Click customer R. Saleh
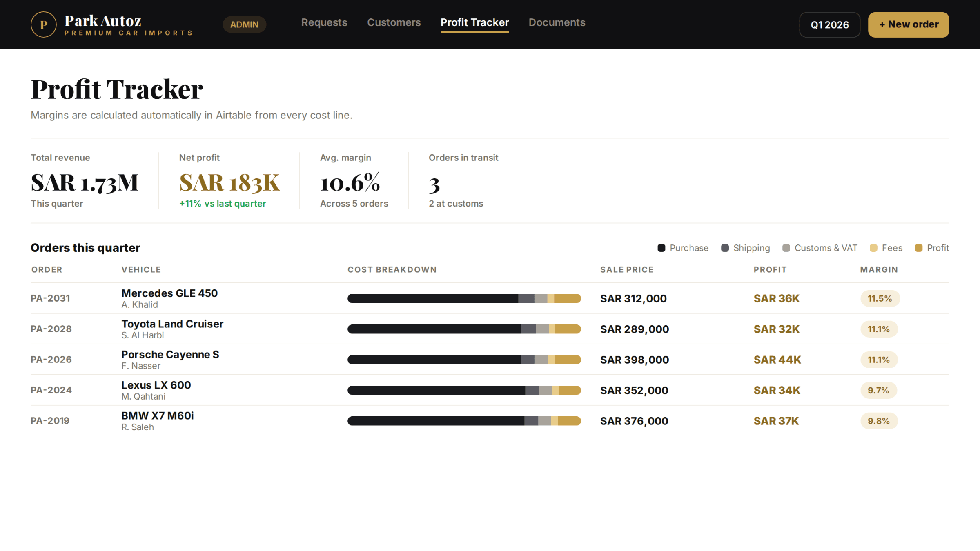 click(x=138, y=427)
